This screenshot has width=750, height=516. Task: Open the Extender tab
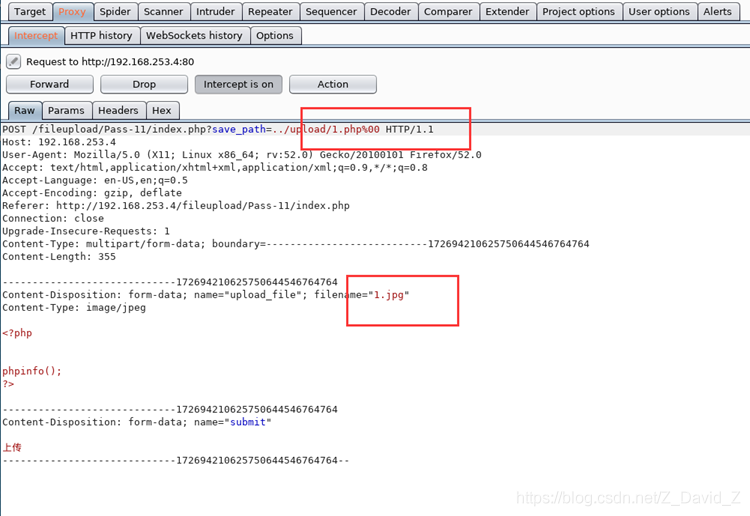pyautogui.click(x=507, y=11)
